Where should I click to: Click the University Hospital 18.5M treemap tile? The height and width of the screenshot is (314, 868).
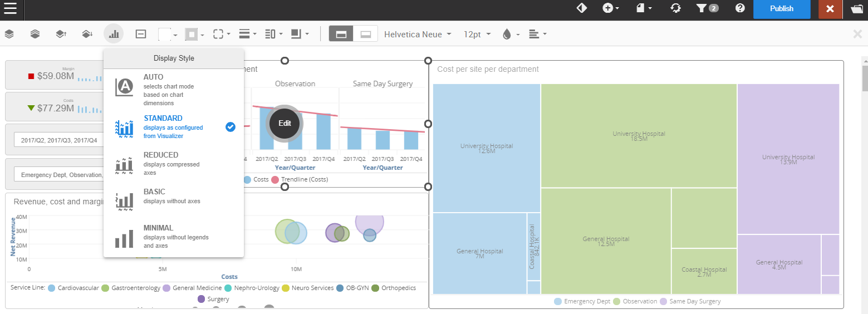pyautogui.click(x=639, y=135)
